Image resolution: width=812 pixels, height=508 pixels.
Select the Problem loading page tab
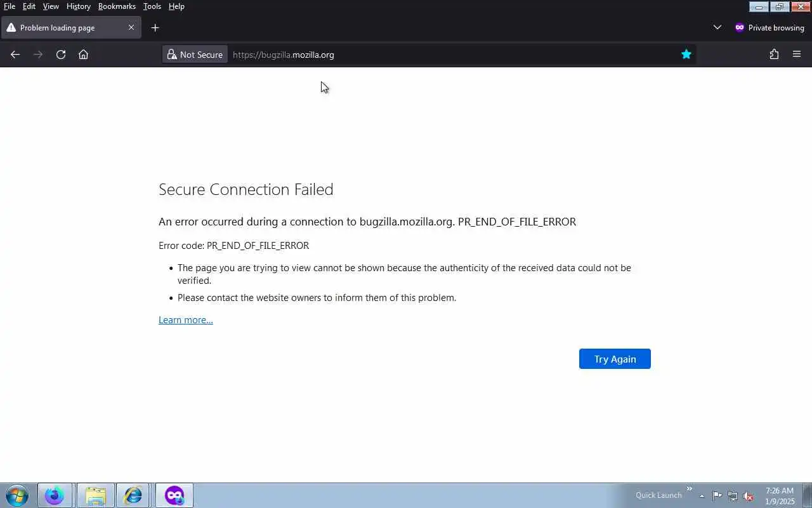click(71, 28)
